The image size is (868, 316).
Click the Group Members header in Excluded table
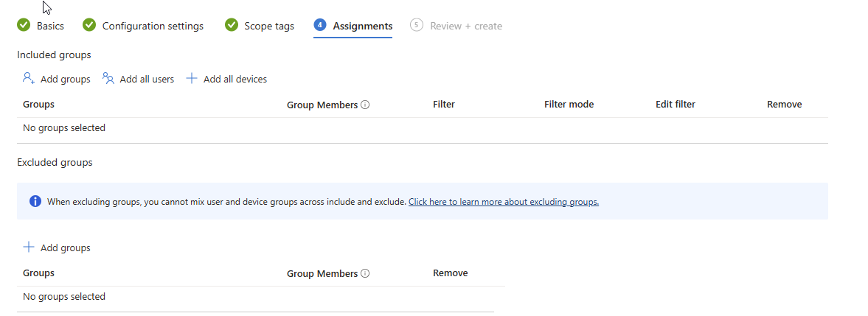tap(322, 274)
